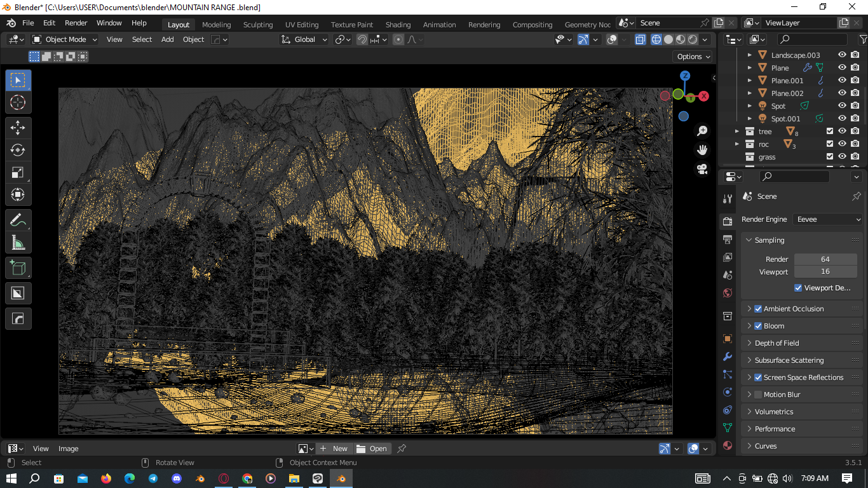Viewport: 868px width, 488px height.
Task: Select the Transform tool
Action: click(x=18, y=194)
